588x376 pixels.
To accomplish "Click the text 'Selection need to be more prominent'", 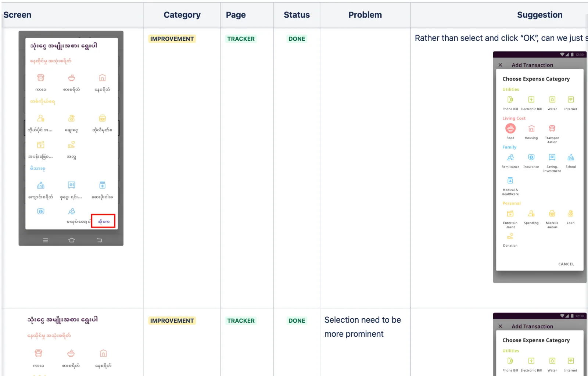I will click(x=363, y=327).
